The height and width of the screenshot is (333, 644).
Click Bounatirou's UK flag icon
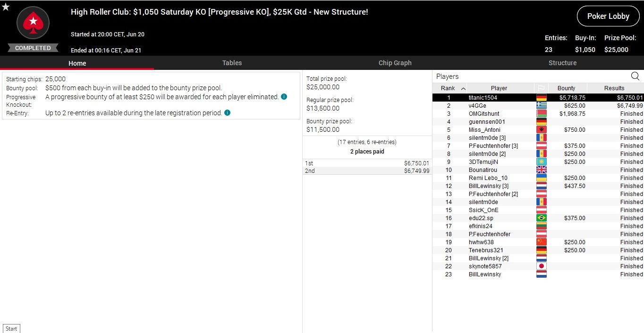pyautogui.click(x=541, y=170)
